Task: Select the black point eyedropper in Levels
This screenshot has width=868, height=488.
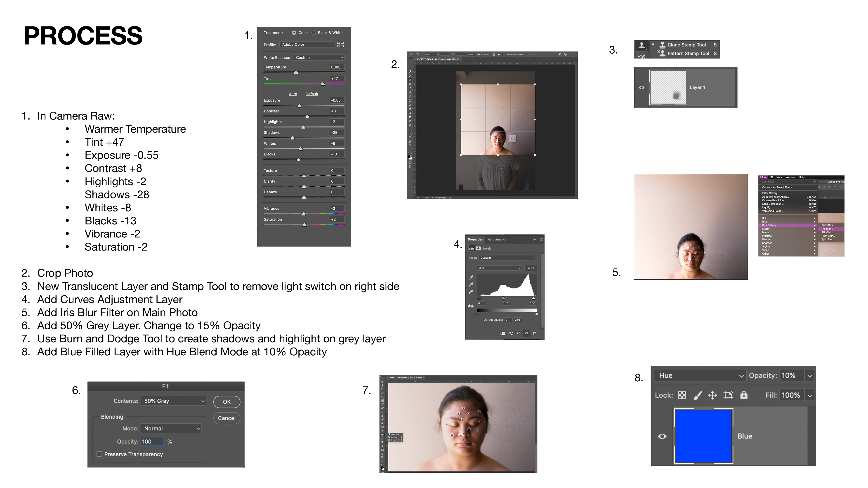Action: point(471,277)
